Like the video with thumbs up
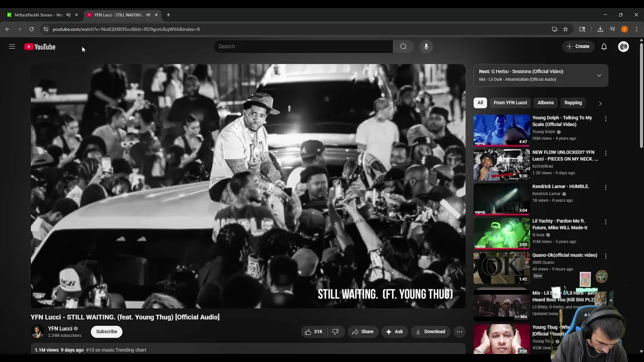Screen dimensions: 644x362 (x=313, y=332)
